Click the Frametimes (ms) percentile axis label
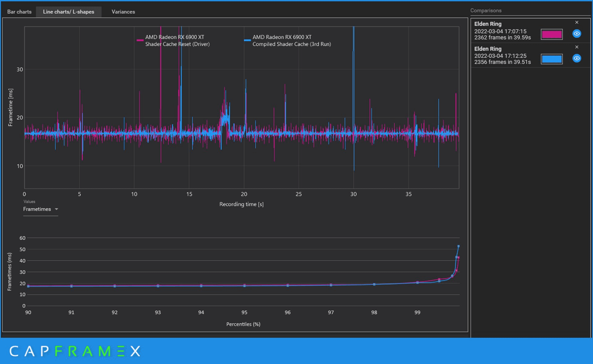This screenshot has height=364, width=593. 10,272
